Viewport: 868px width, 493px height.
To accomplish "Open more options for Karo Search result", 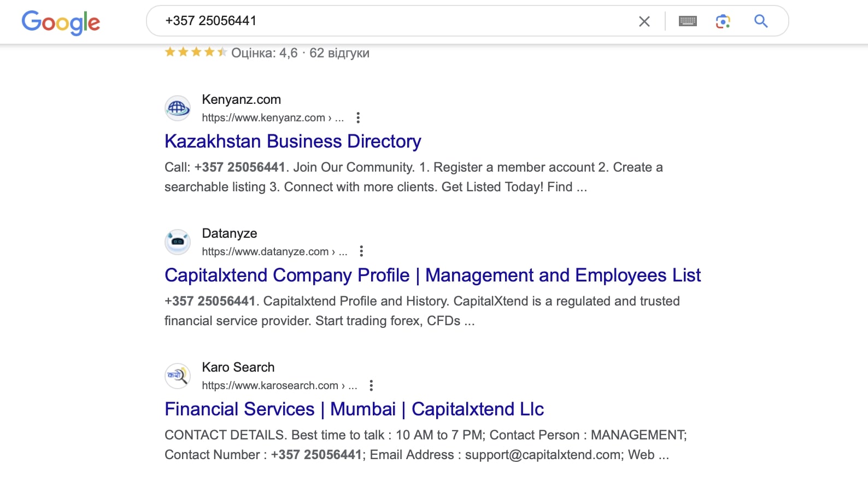I will coord(371,385).
